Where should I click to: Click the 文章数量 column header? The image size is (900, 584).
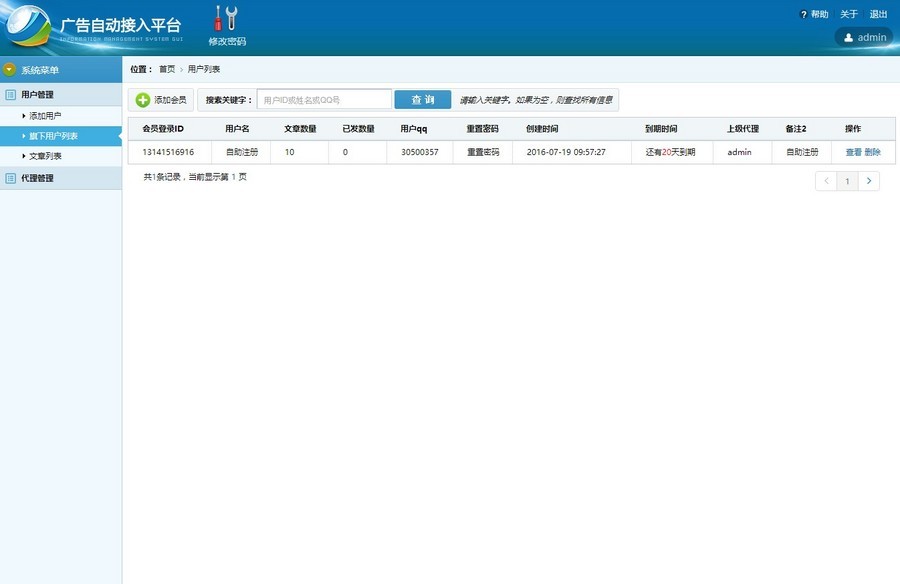click(x=300, y=129)
